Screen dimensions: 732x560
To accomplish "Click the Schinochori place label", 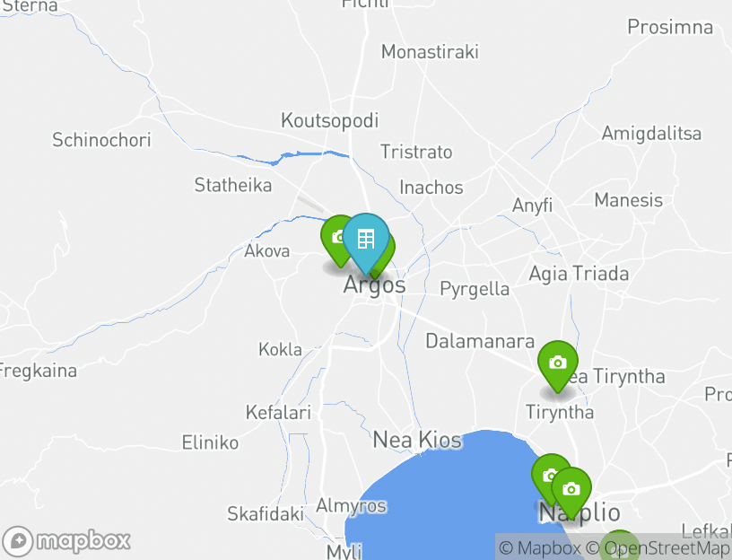I will pyautogui.click(x=101, y=140).
